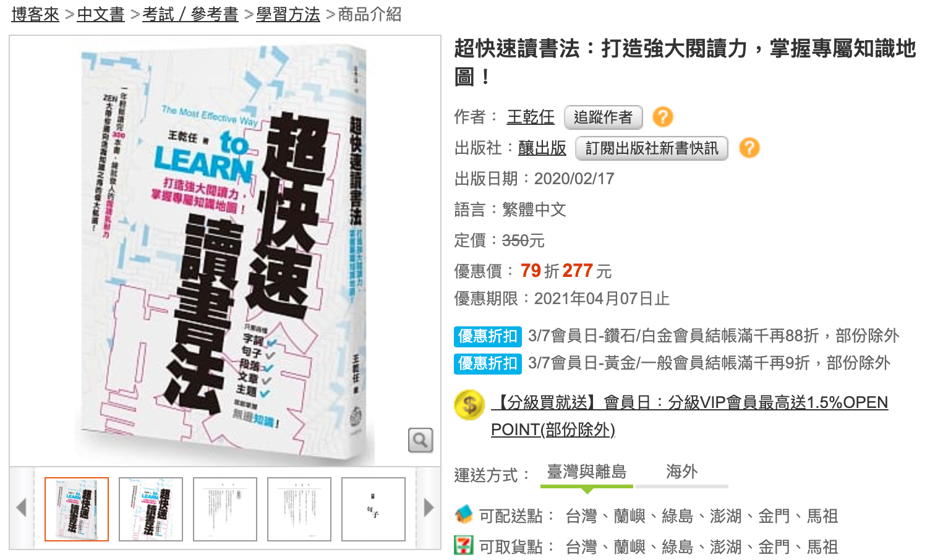Select the fifth preview page thumbnail

373,509
